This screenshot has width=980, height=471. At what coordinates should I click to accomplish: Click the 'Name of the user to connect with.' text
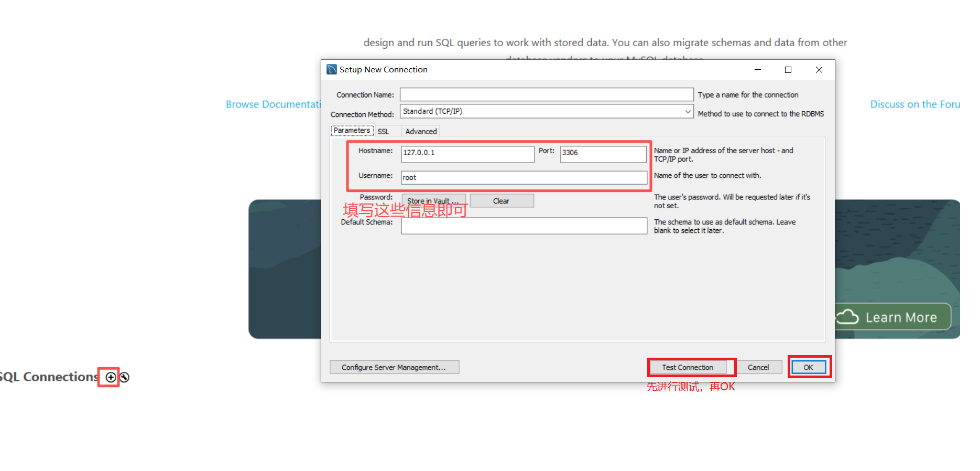click(707, 176)
